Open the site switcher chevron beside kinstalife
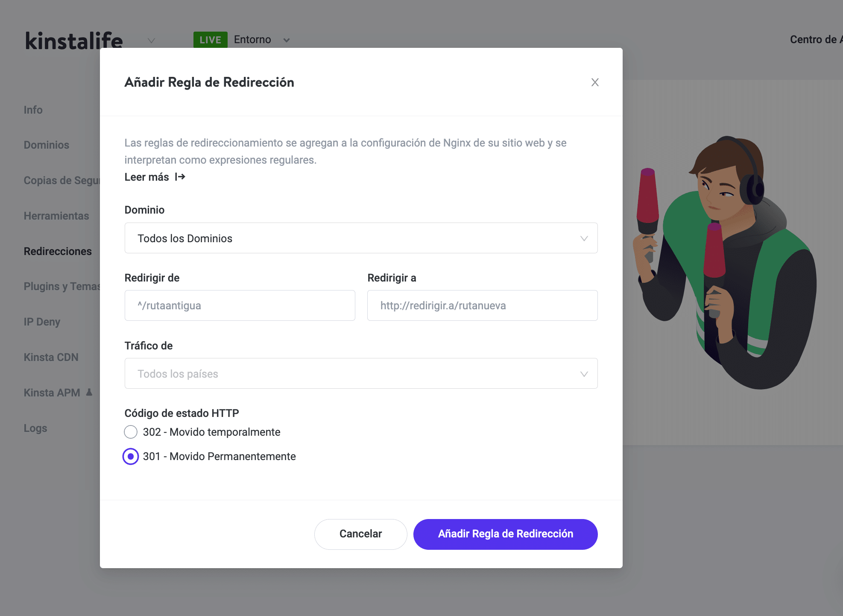The width and height of the screenshot is (843, 616). (x=151, y=41)
